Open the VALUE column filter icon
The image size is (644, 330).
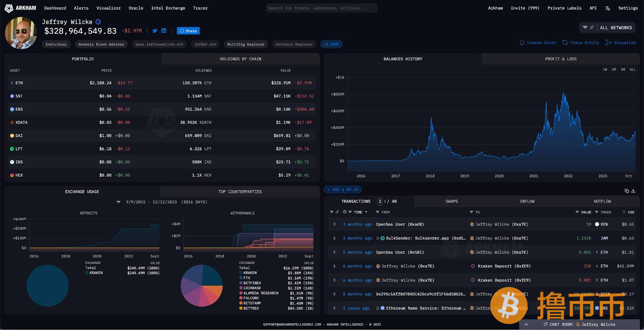pyautogui.click(x=577, y=212)
